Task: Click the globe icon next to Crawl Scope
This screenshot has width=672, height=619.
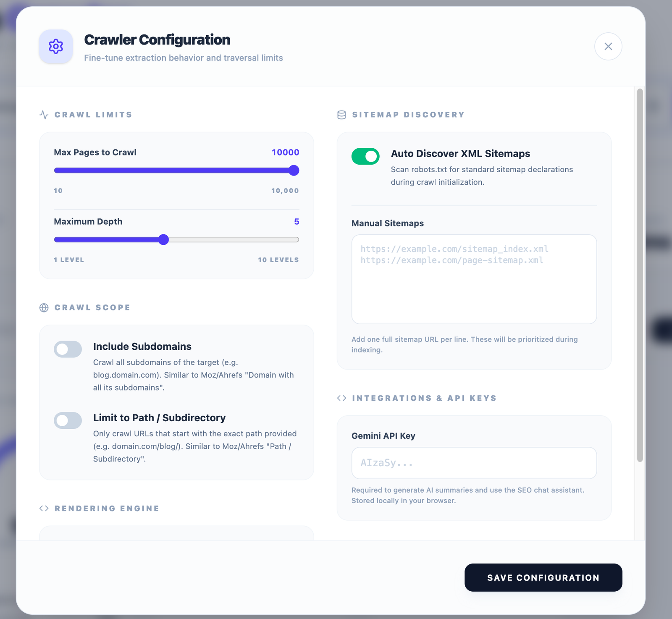Action: pyautogui.click(x=44, y=307)
